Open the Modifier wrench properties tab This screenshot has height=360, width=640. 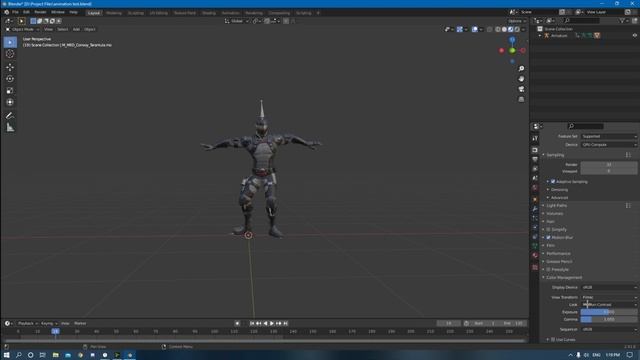click(x=535, y=209)
